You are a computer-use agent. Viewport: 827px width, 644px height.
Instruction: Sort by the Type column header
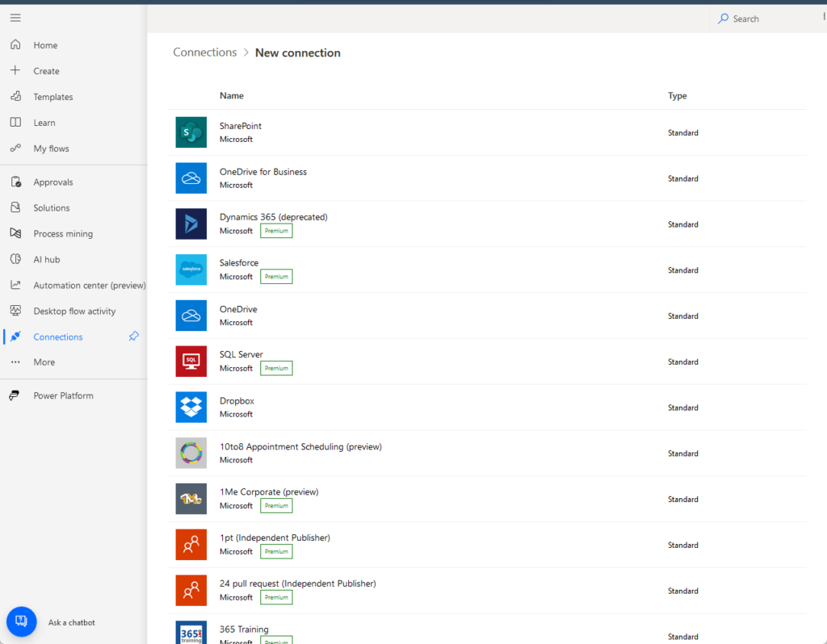click(678, 95)
